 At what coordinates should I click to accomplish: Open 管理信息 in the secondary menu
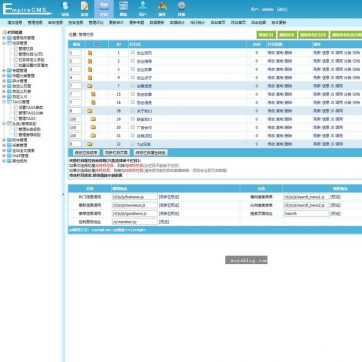pos(35,23)
